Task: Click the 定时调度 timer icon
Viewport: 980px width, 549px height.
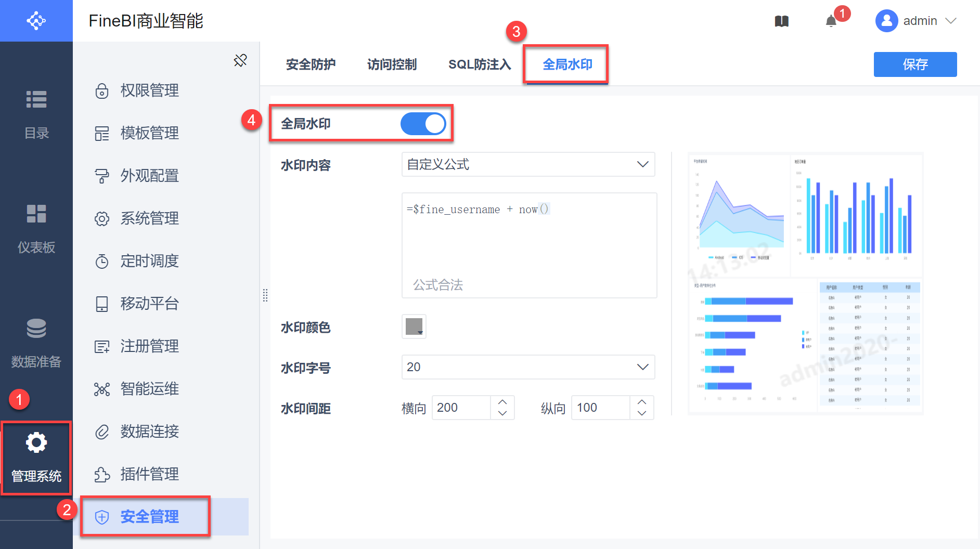Action: 102,262
